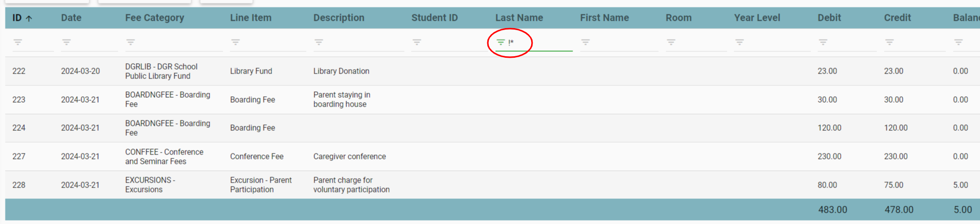This screenshot has width=980, height=224.
Task: Open the Fee Category filter icon
Action: coord(131,42)
